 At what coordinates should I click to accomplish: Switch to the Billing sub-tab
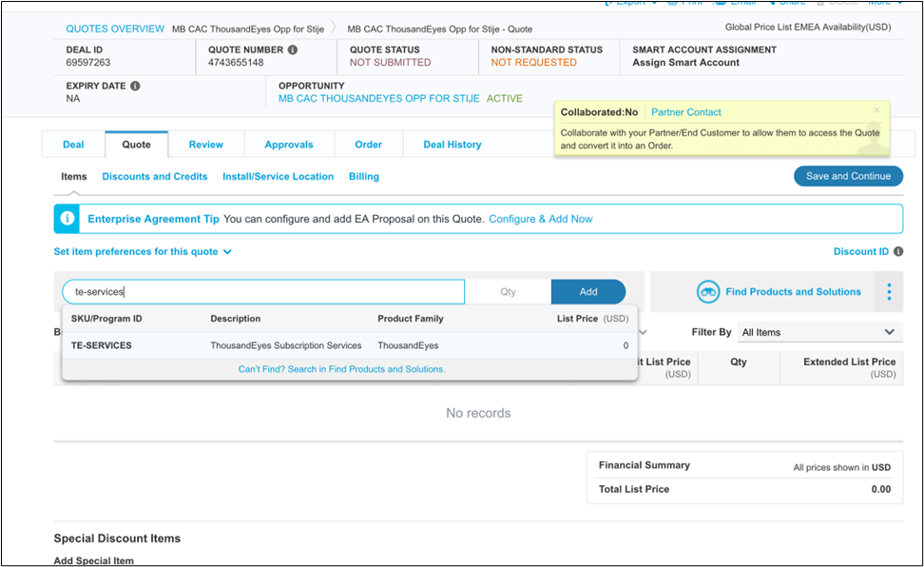(x=363, y=176)
